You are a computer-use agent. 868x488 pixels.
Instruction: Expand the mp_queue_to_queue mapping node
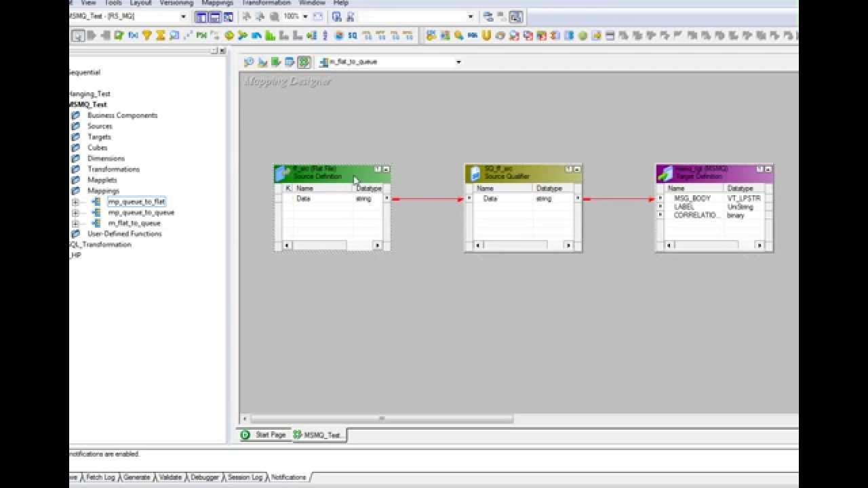pos(75,213)
